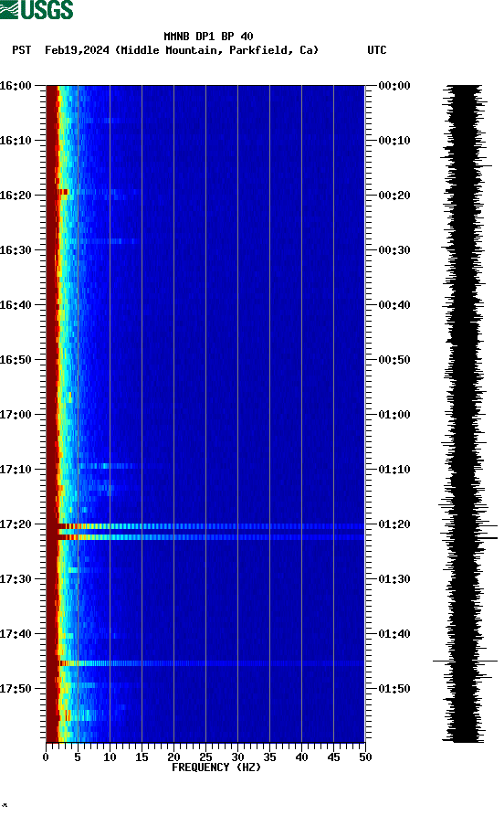This screenshot has height=815, width=504.
Task: Click the '45' frequency axis label
Action: 333,757
